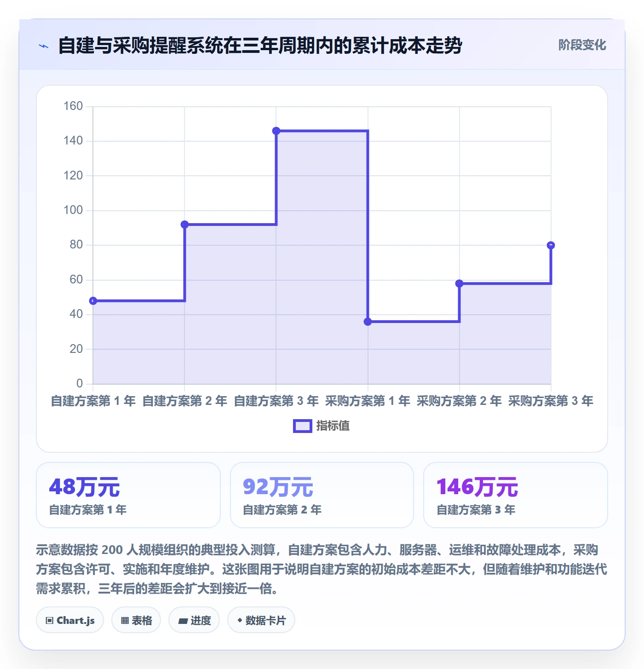Click the y-axis value 120
644x669 pixels.
pos(73,176)
